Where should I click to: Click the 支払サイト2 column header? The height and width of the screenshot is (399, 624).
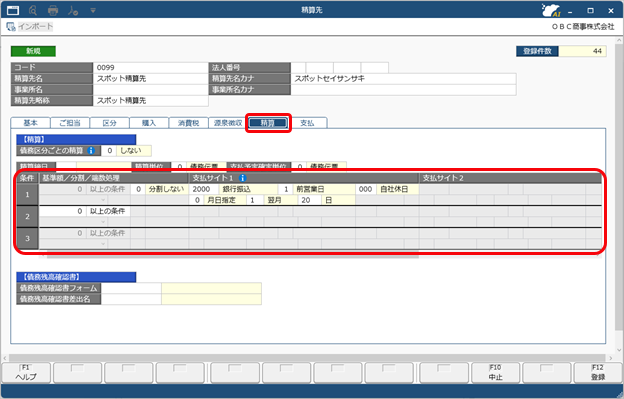510,178
